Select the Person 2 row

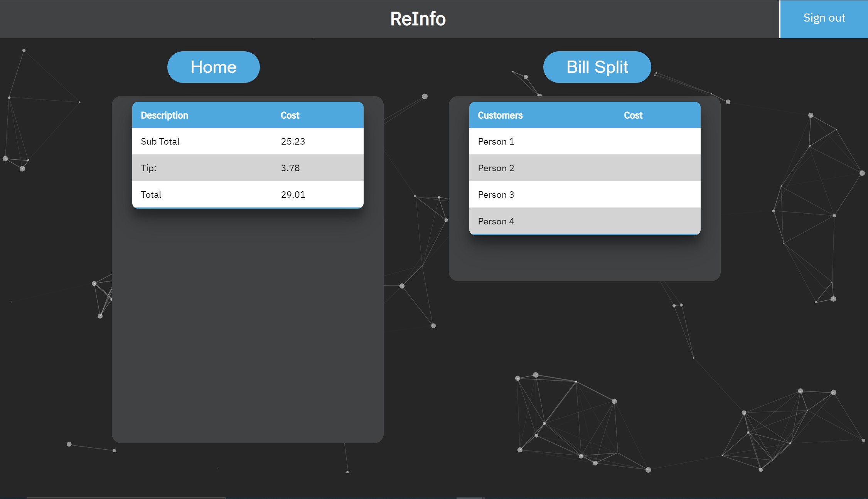[x=496, y=168]
